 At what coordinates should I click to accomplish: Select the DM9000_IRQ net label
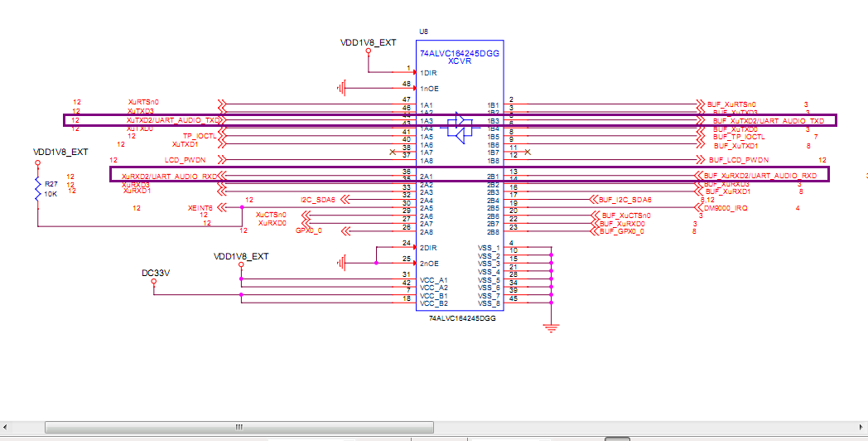(x=726, y=208)
